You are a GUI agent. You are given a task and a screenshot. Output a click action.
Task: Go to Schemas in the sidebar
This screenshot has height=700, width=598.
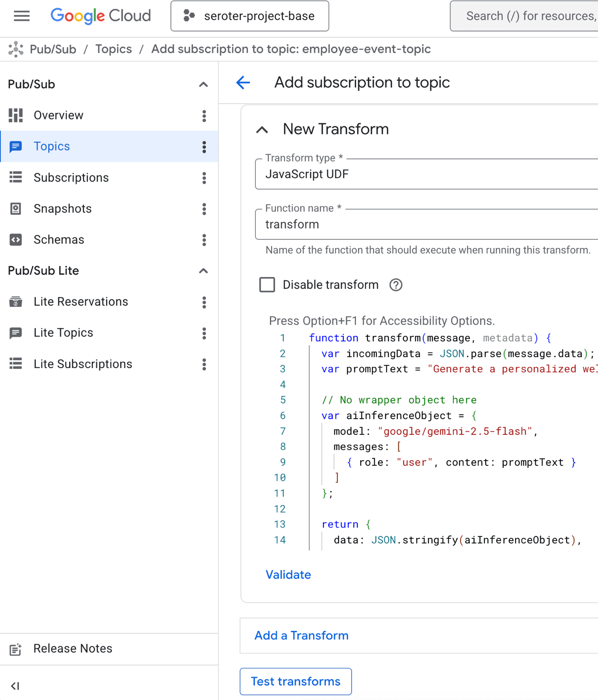59,240
